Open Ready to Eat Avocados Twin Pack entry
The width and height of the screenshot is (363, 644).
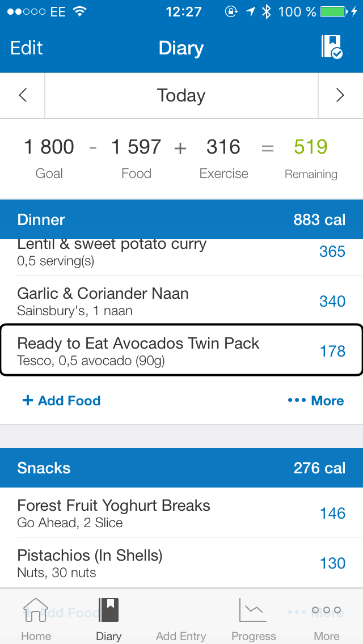(181, 350)
